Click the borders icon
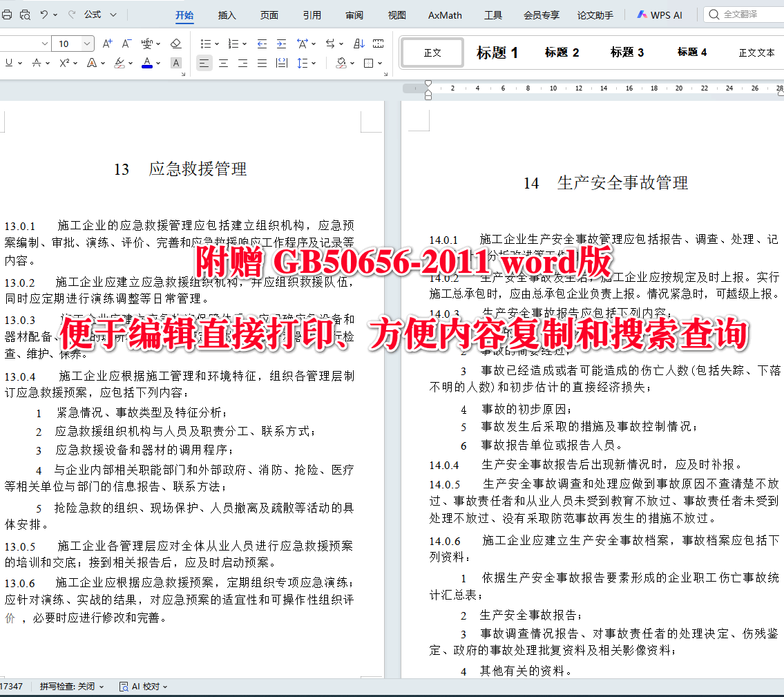Image resolution: width=784 pixels, height=697 pixels. tap(369, 63)
